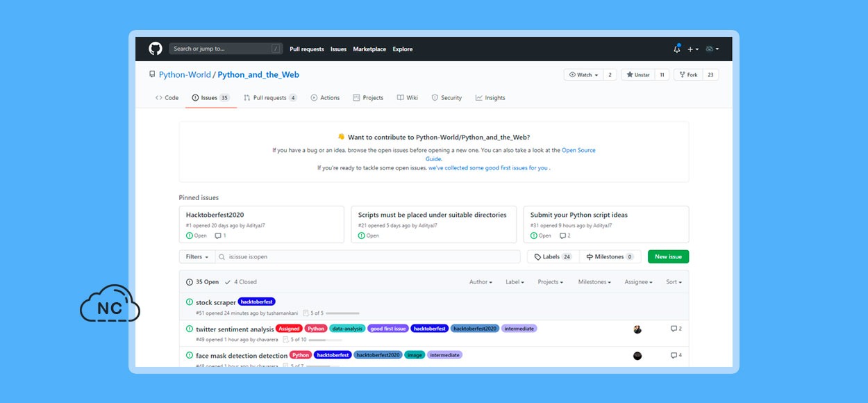Open the user avatar menu

point(712,49)
